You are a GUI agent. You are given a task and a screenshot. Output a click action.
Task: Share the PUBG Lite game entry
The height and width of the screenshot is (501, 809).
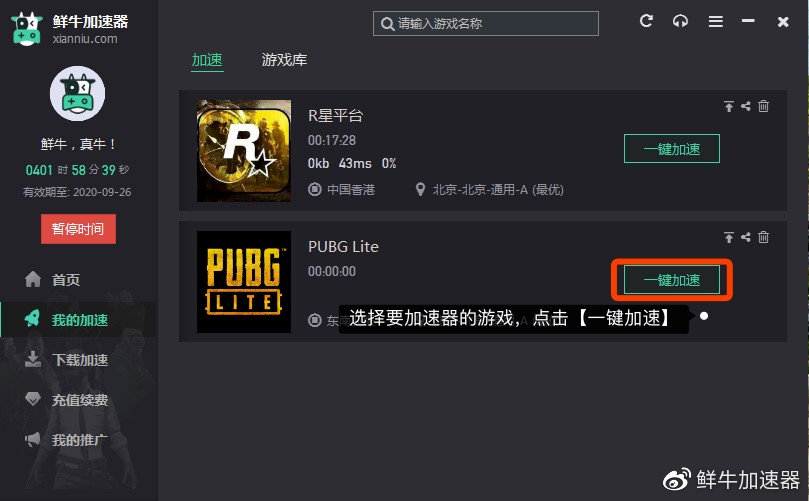(x=746, y=237)
